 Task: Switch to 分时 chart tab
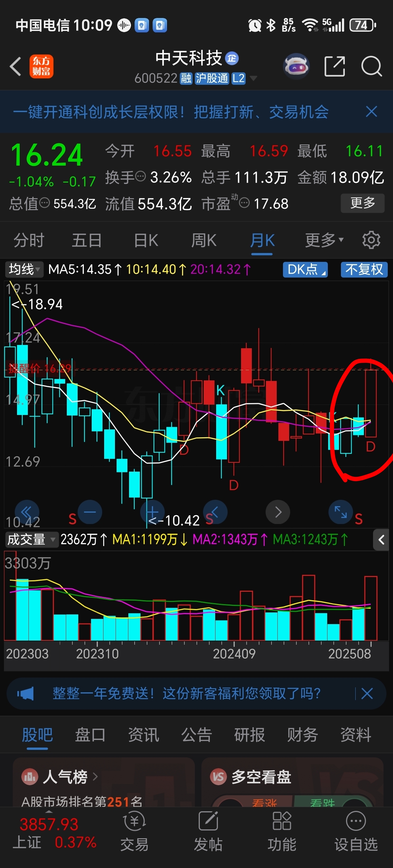(29, 240)
